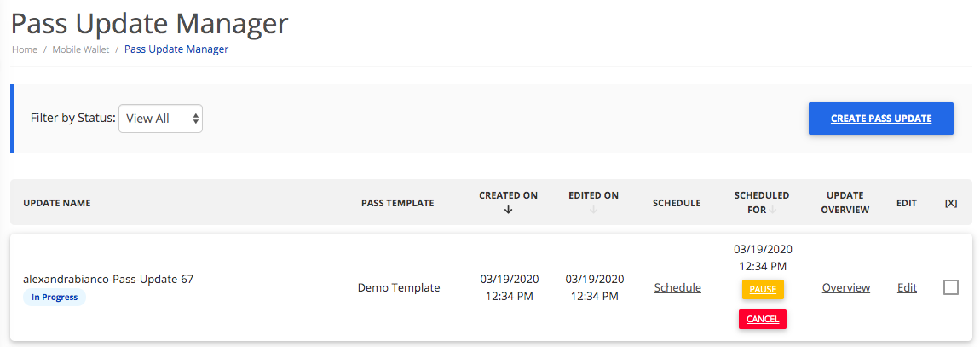Click the In Progress status badge
Image resolution: width=980 pixels, height=347 pixels.
coord(55,298)
